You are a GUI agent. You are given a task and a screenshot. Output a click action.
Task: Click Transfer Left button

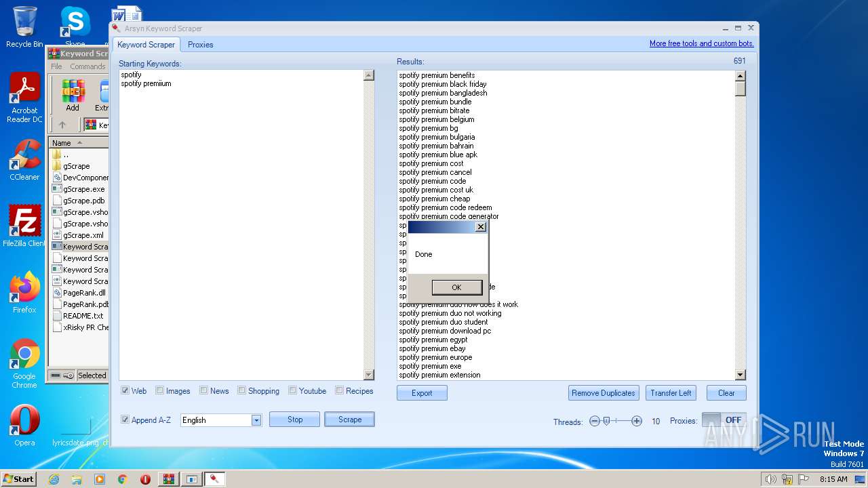[x=671, y=393]
